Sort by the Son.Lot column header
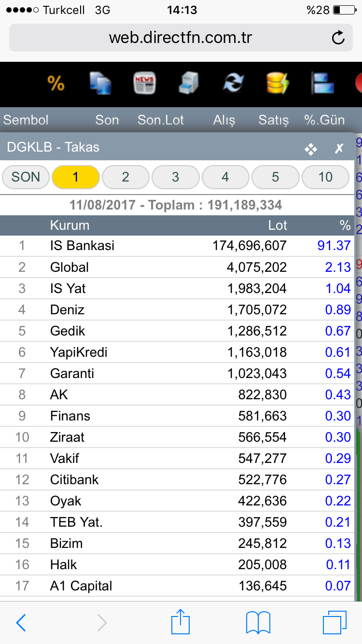Image resolution: width=362 pixels, height=644 pixels. click(161, 120)
